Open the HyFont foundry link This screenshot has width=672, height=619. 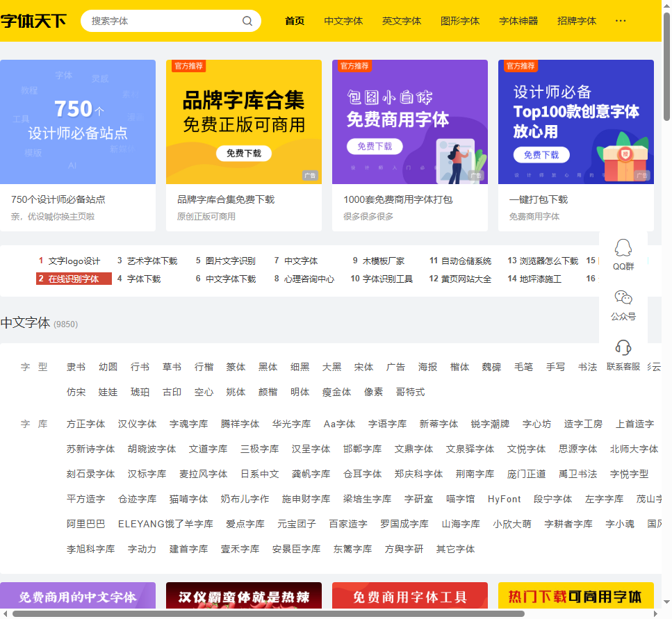coord(504,499)
